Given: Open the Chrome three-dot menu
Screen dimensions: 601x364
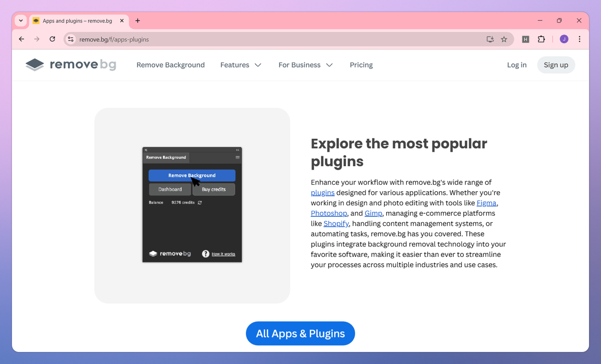Looking at the screenshot, I should point(579,39).
